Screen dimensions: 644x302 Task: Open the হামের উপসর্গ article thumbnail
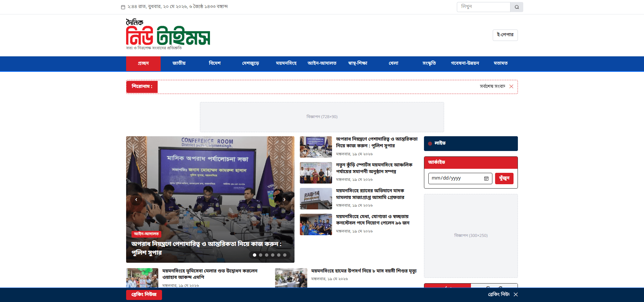291,278
